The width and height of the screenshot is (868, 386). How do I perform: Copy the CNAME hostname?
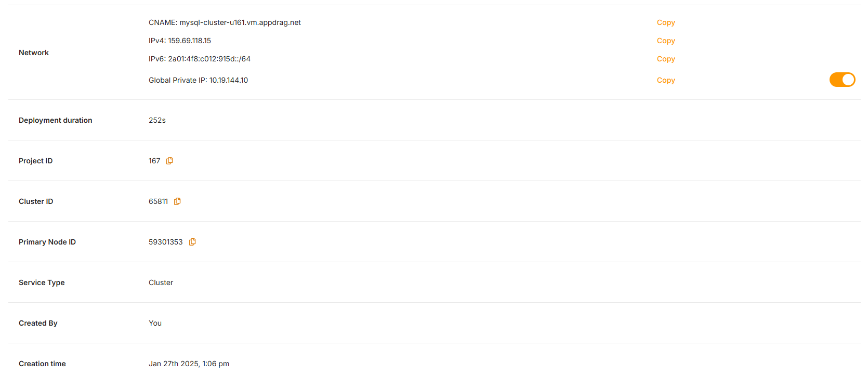tap(666, 22)
